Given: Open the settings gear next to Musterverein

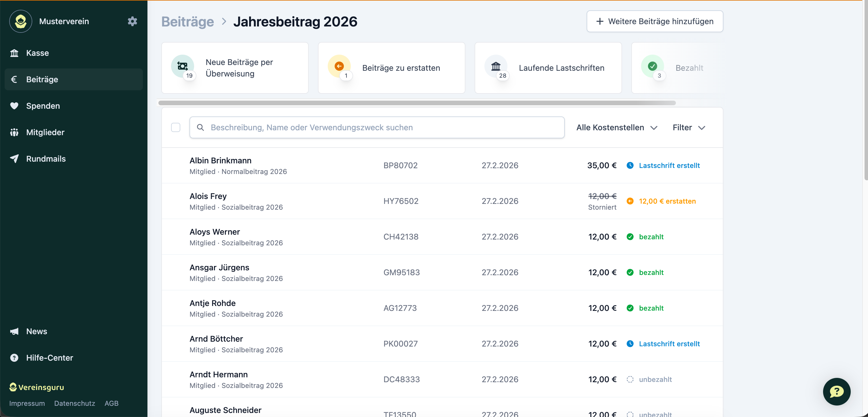Looking at the screenshot, I should (132, 21).
